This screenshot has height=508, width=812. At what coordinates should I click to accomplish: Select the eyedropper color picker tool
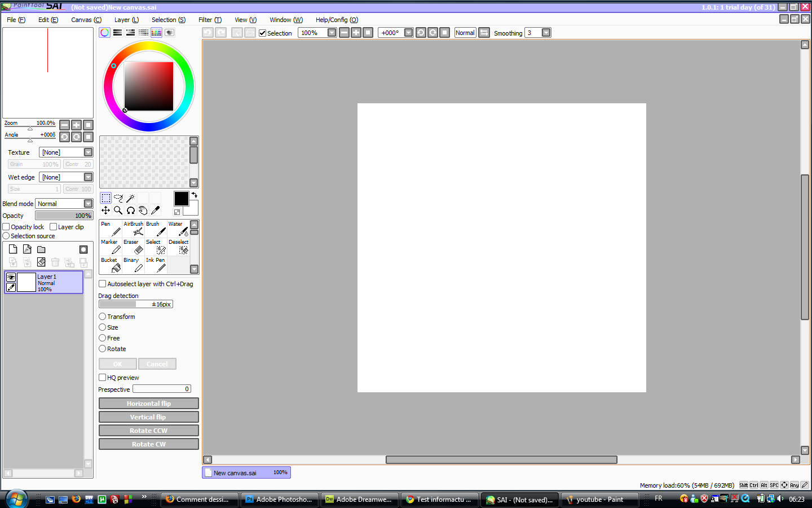(155, 210)
